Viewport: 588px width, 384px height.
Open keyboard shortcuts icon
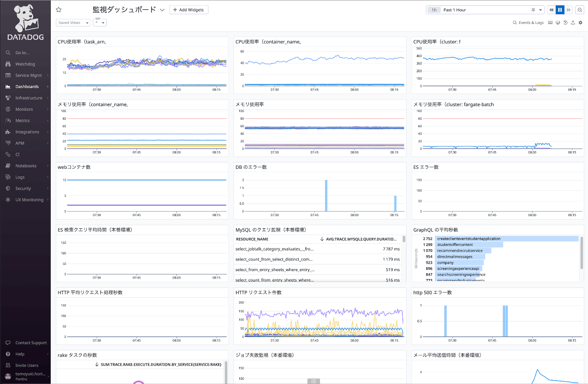(x=550, y=23)
